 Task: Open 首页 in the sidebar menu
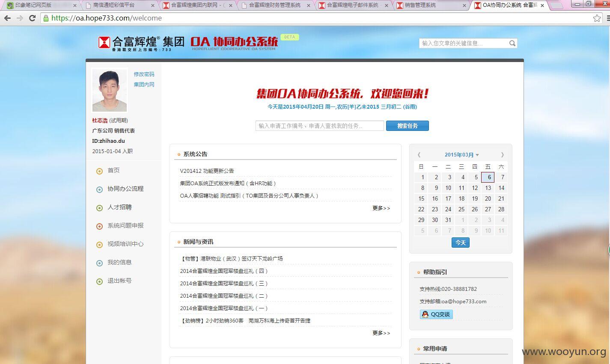113,170
